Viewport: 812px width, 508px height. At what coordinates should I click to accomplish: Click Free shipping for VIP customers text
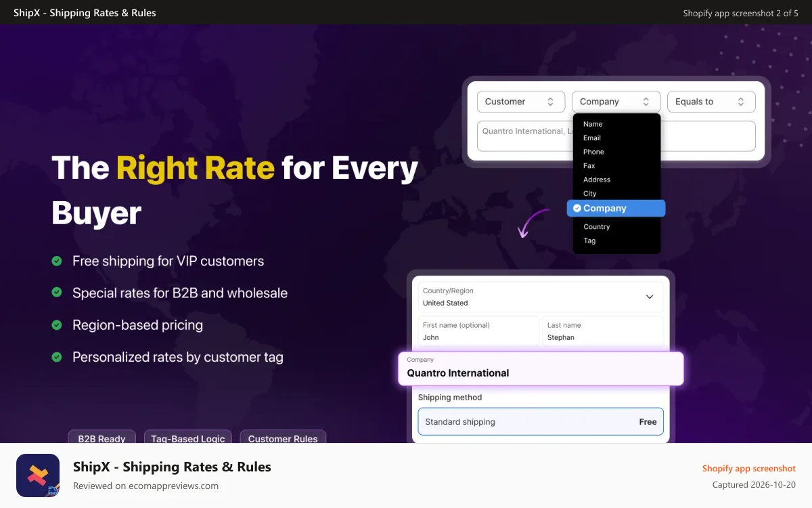point(168,261)
